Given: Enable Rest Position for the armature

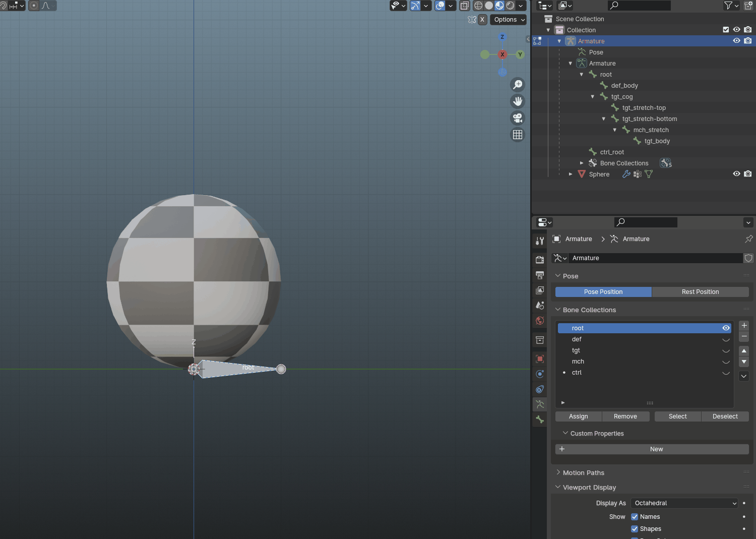Looking at the screenshot, I should pos(700,291).
